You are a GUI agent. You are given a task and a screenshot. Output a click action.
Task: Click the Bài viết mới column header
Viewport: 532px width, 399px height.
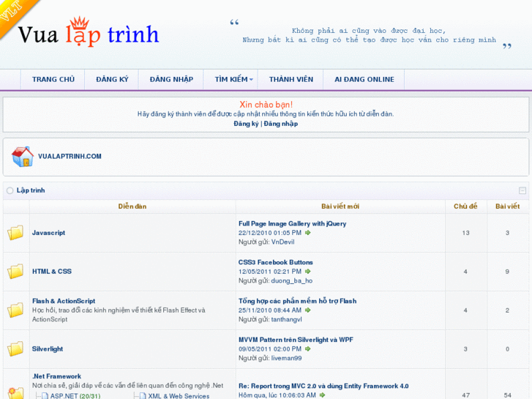340,206
